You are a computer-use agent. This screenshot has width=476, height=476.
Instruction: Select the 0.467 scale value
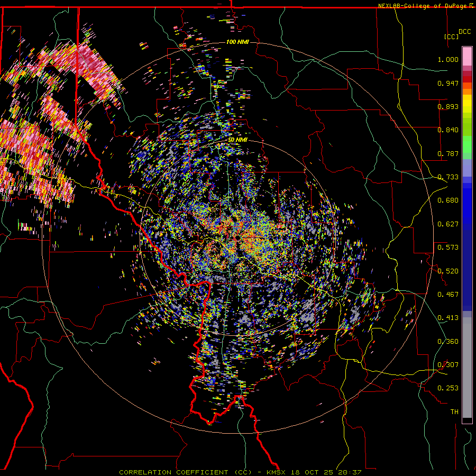click(x=448, y=295)
